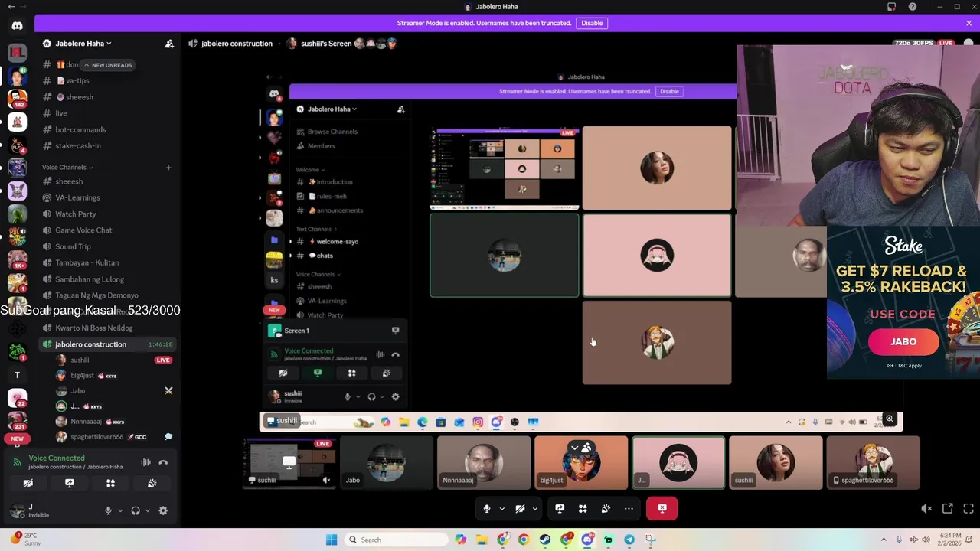Select jabolero construction voice channel
The height and width of the screenshot is (551, 980).
(109, 344)
